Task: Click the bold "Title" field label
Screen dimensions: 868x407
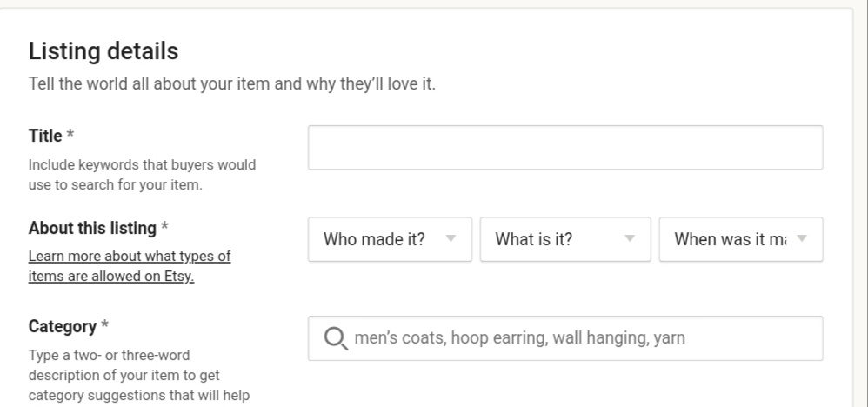Action: coord(45,136)
